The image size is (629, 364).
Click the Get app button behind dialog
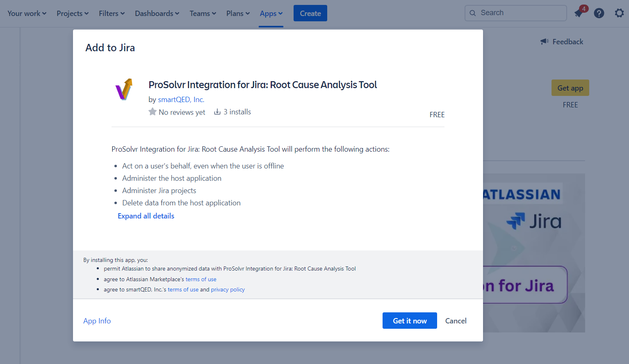click(x=570, y=88)
